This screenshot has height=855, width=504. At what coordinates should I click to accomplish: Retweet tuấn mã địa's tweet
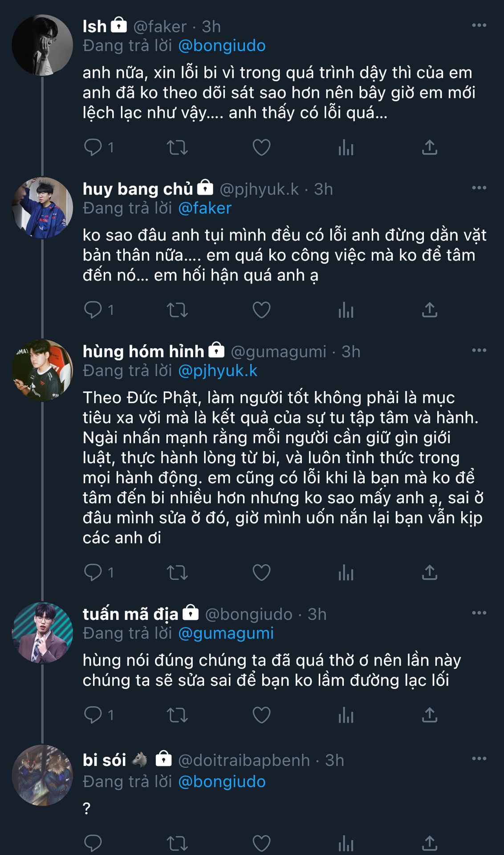click(x=177, y=715)
